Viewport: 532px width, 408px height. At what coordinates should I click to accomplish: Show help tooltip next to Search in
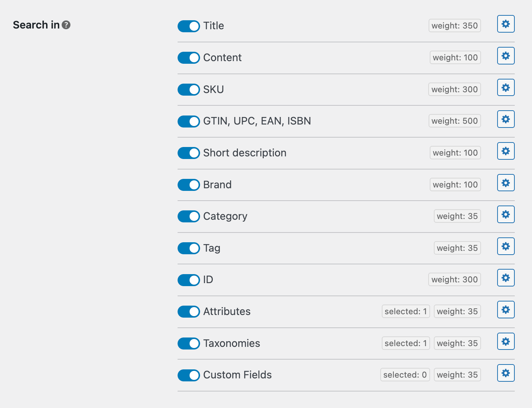66,25
